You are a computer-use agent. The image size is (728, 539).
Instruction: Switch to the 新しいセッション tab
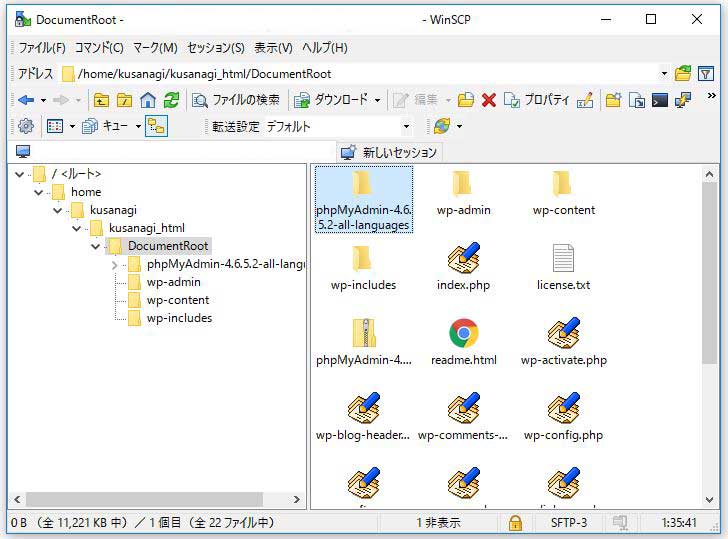click(390, 152)
